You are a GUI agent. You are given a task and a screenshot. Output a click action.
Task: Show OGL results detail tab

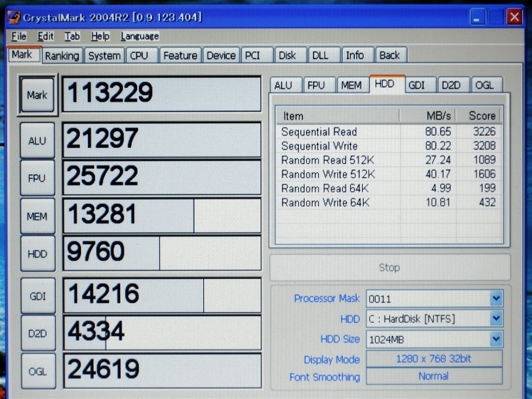pyautogui.click(x=487, y=85)
